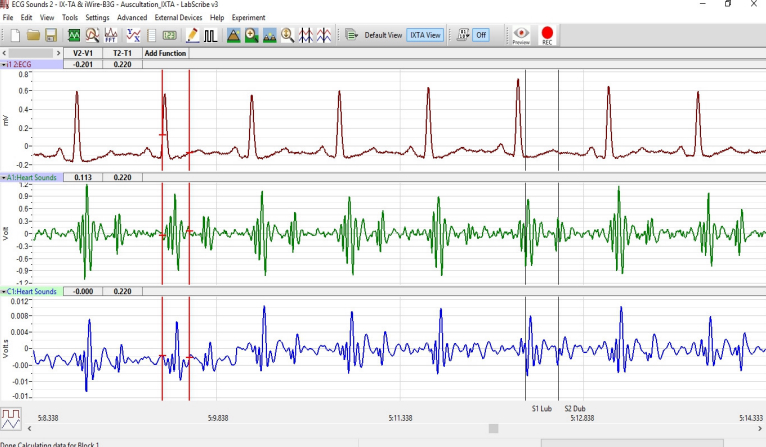The height and width of the screenshot is (447, 766).
Task: Expand the ECG channel dropdown arrow
Action: pos(4,64)
